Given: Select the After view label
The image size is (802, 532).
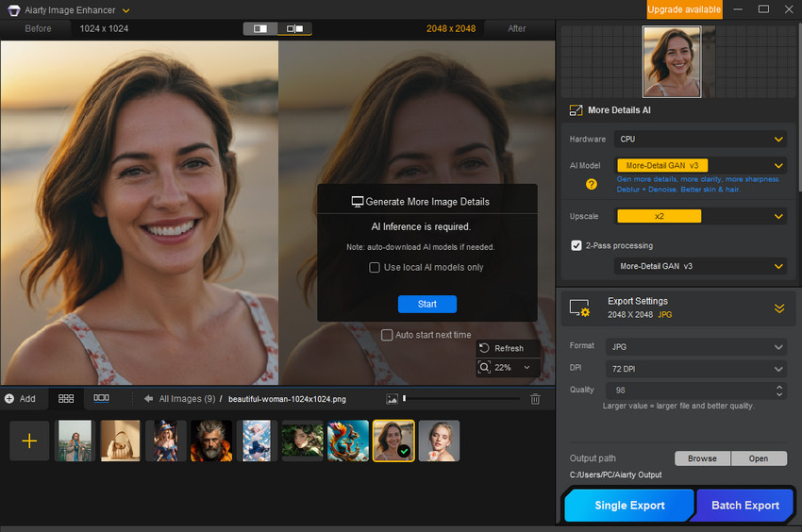Looking at the screenshot, I should pyautogui.click(x=517, y=28).
